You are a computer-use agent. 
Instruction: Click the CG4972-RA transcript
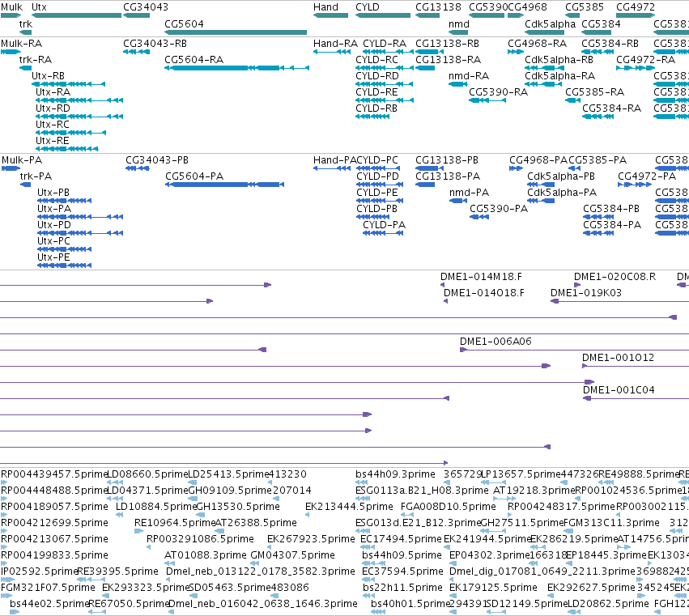coord(636,68)
